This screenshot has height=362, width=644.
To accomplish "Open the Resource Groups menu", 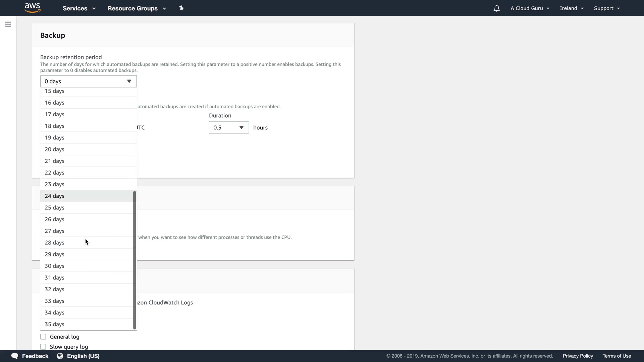I will pyautogui.click(x=137, y=8).
